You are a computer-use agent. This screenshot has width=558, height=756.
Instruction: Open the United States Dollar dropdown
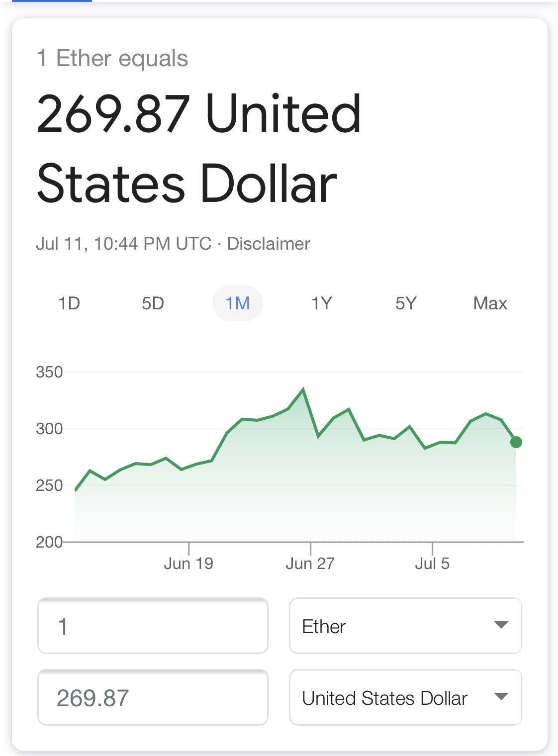[405, 697]
